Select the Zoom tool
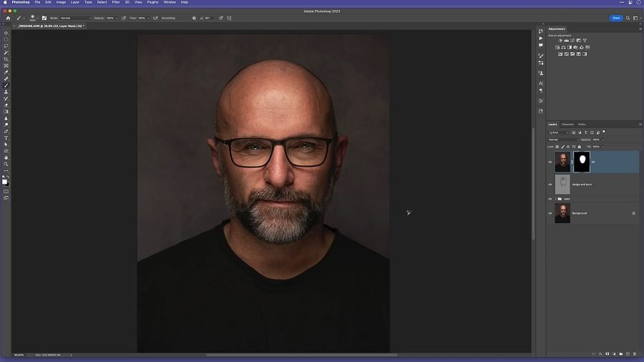Screen dimensions: 644x362 [6, 164]
